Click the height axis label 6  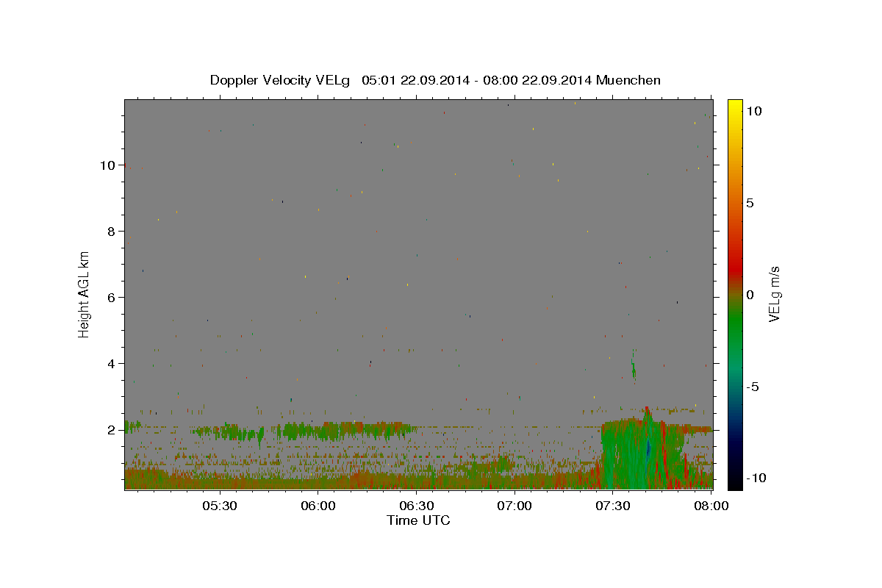[112, 298]
